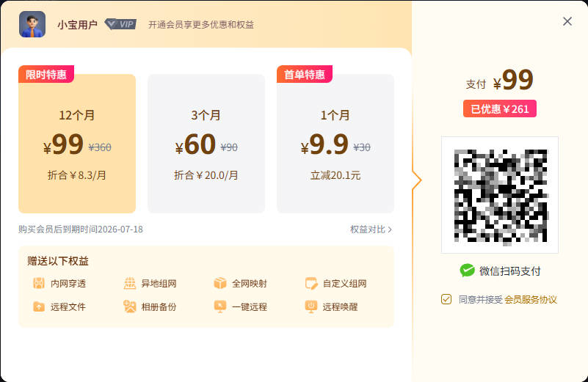Close the membership purchase dialog
The width and height of the screenshot is (588, 382).
tap(567, 21)
